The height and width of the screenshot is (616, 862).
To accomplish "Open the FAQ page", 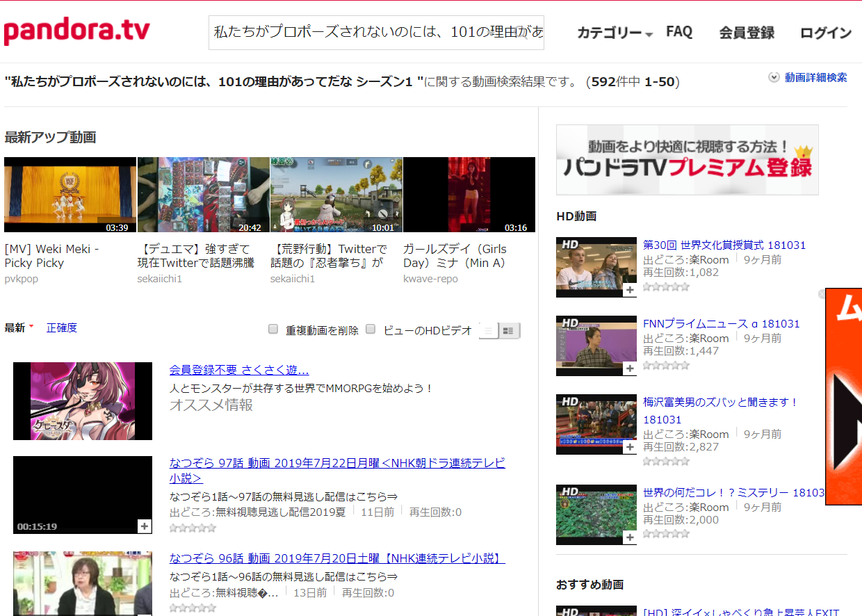I will (679, 32).
